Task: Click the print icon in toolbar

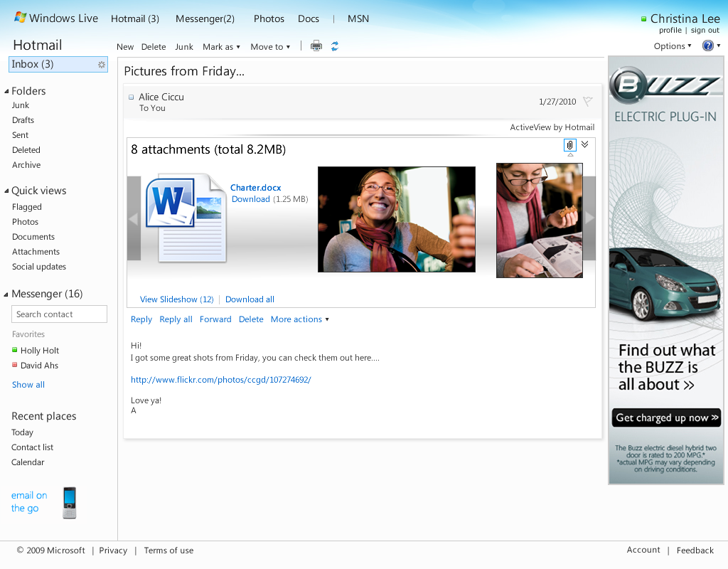Action: click(316, 46)
